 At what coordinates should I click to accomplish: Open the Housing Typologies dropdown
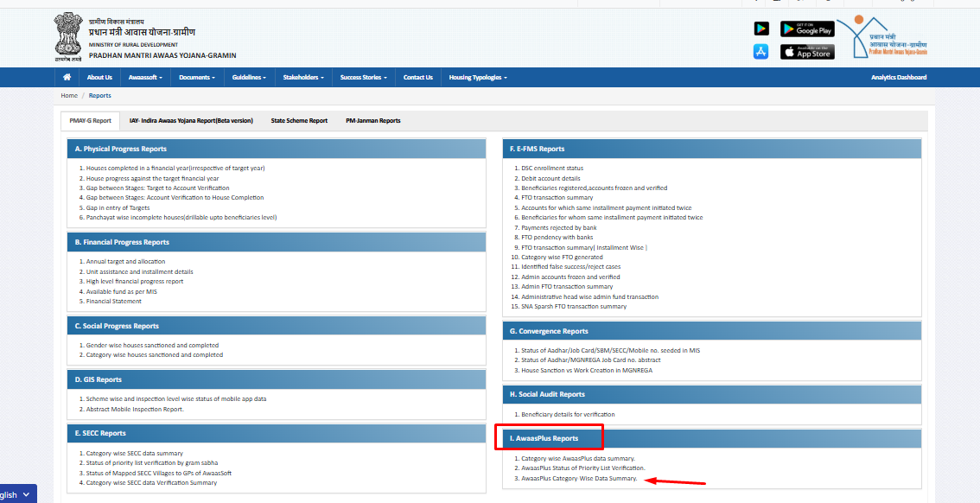tap(478, 78)
